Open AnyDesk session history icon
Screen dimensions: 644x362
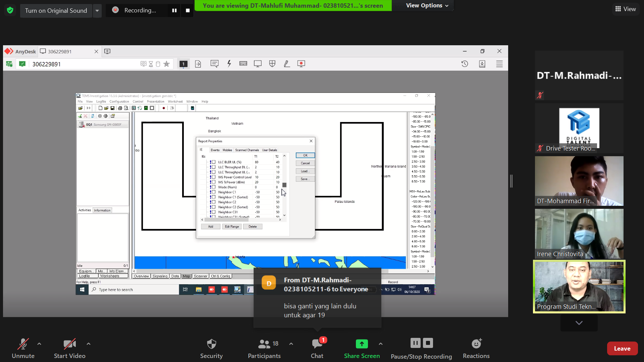(465, 64)
